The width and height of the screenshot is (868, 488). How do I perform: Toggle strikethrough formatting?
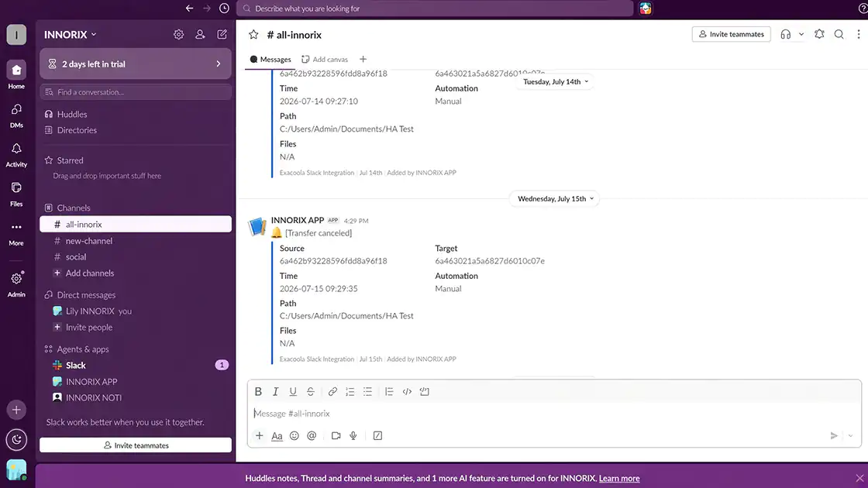pos(311,392)
